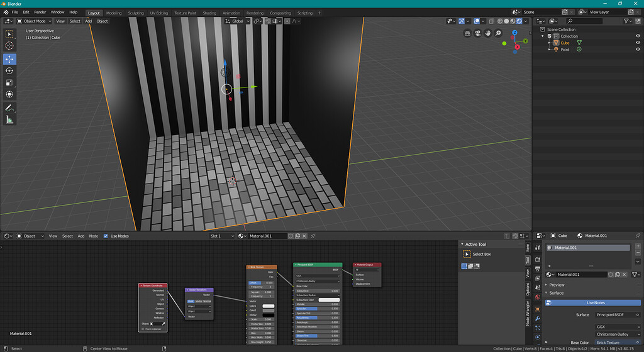Toggle X-ray mode

coord(492,21)
